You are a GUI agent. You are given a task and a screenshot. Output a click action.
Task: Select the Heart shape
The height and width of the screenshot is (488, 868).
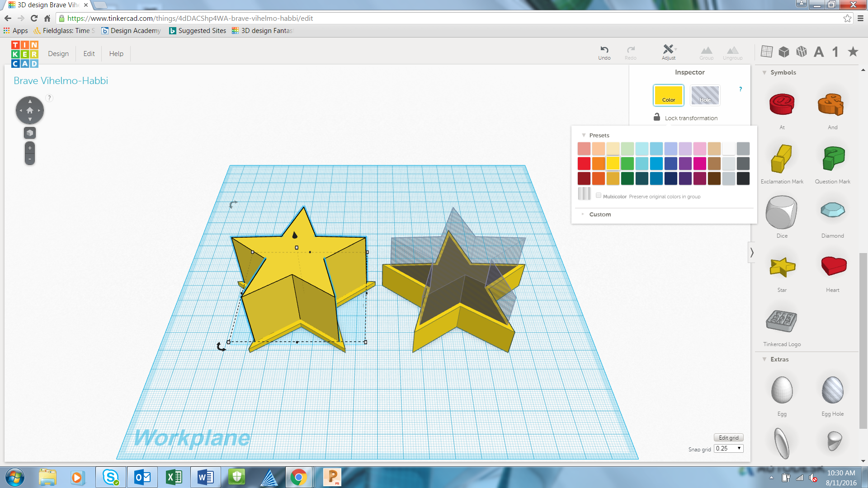[x=833, y=267]
